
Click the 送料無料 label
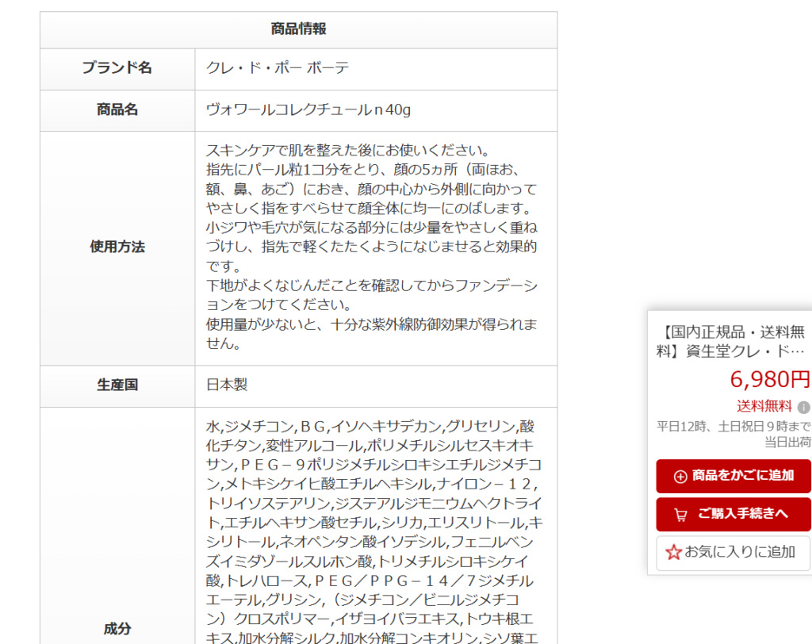[x=764, y=406]
